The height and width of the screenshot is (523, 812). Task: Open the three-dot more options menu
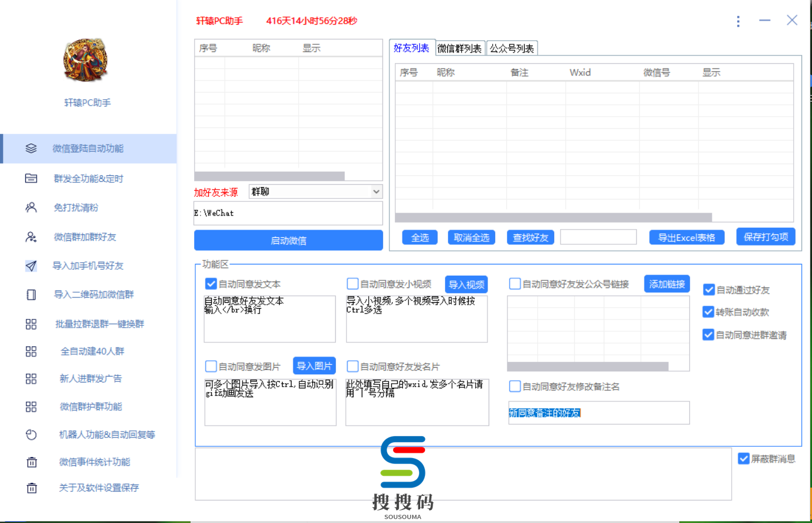738,21
